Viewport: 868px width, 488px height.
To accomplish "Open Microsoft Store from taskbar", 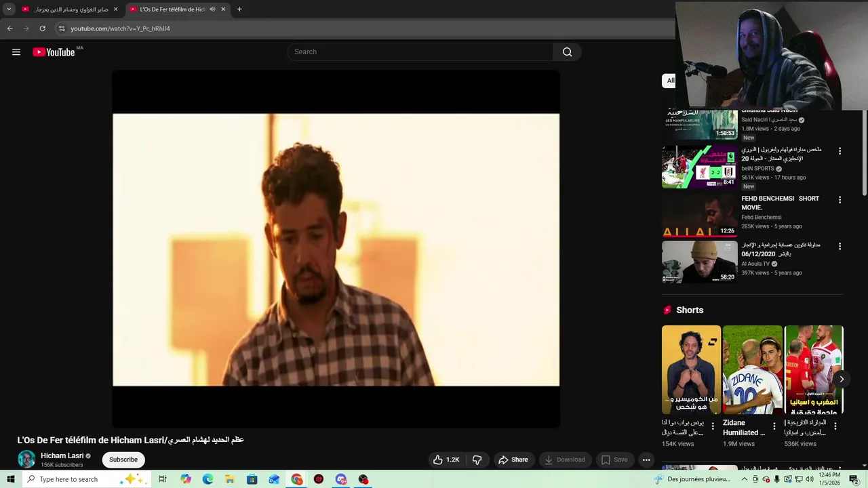I will [x=252, y=479].
